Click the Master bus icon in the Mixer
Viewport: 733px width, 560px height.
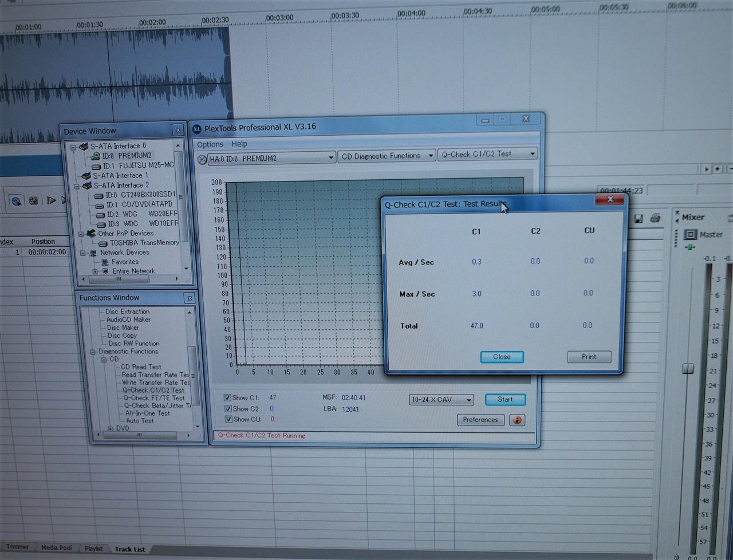point(691,234)
